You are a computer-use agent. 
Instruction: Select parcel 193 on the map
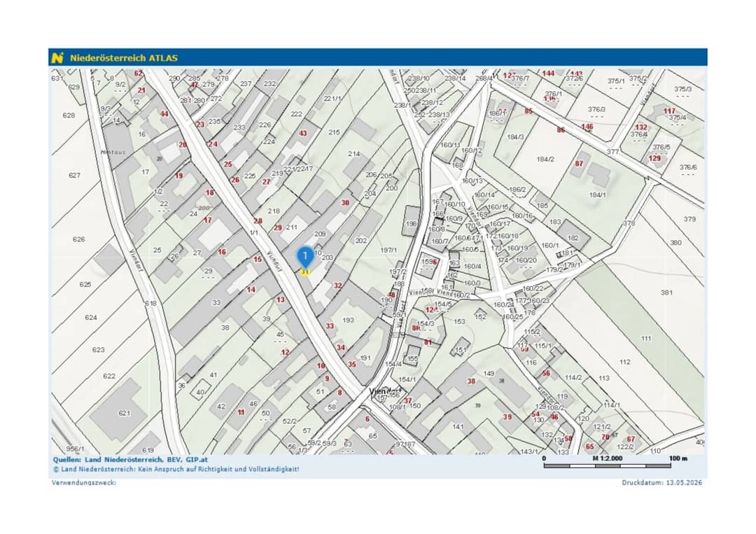click(x=348, y=320)
